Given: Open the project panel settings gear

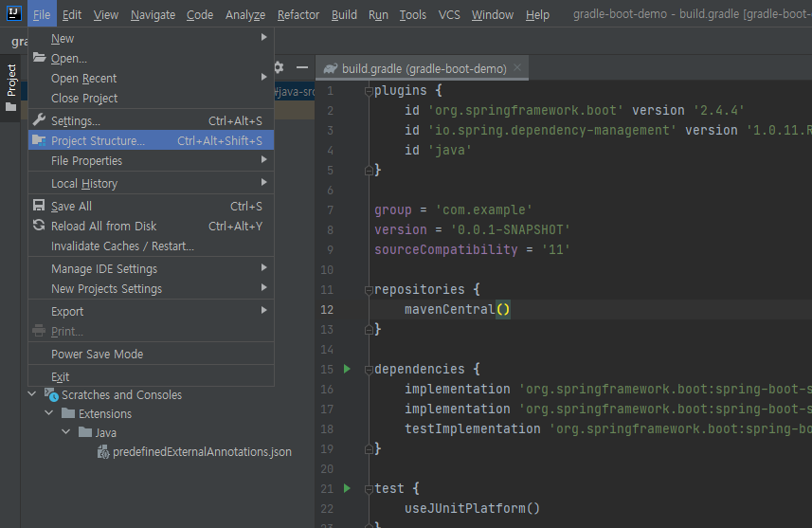Looking at the screenshot, I should pos(279,67).
